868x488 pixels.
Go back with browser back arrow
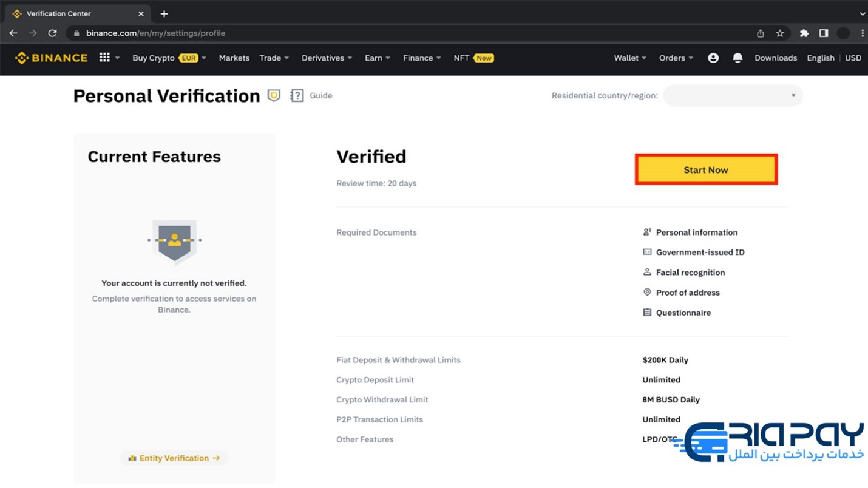click(13, 33)
